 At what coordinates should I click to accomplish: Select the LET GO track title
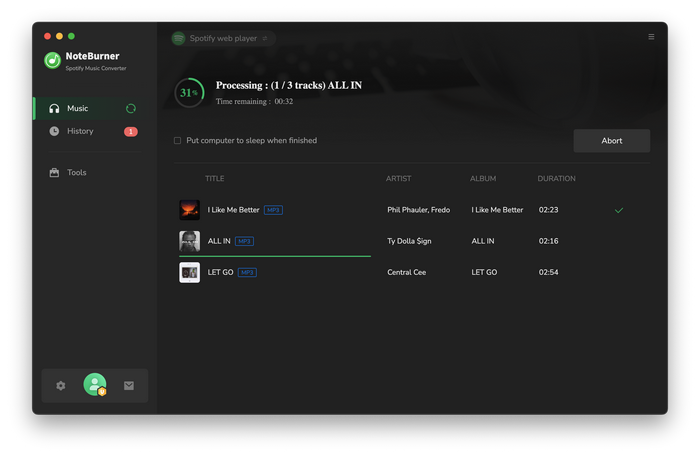[x=221, y=272]
